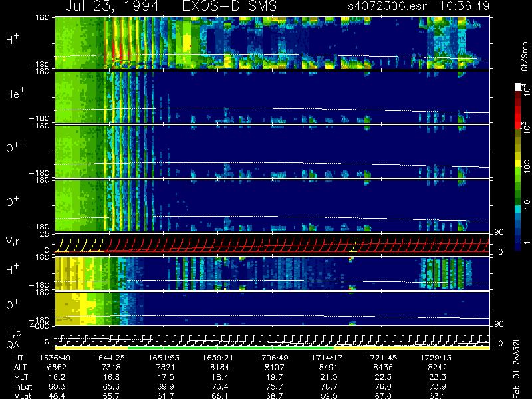Click the 'E,p' panel label

[x=13, y=334]
